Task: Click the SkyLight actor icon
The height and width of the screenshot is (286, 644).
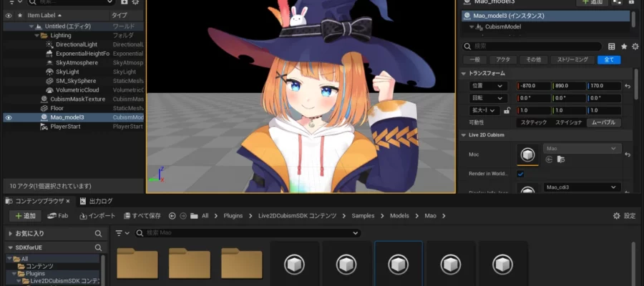Action: pyautogui.click(x=48, y=72)
